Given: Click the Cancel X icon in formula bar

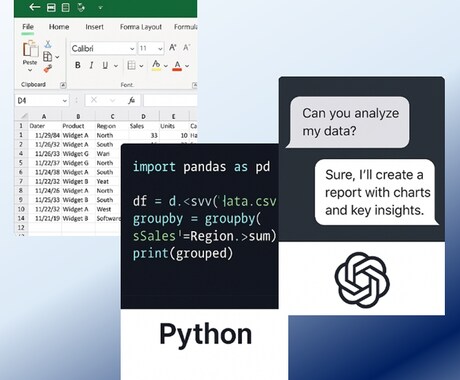Looking at the screenshot, I should (x=94, y=100).
